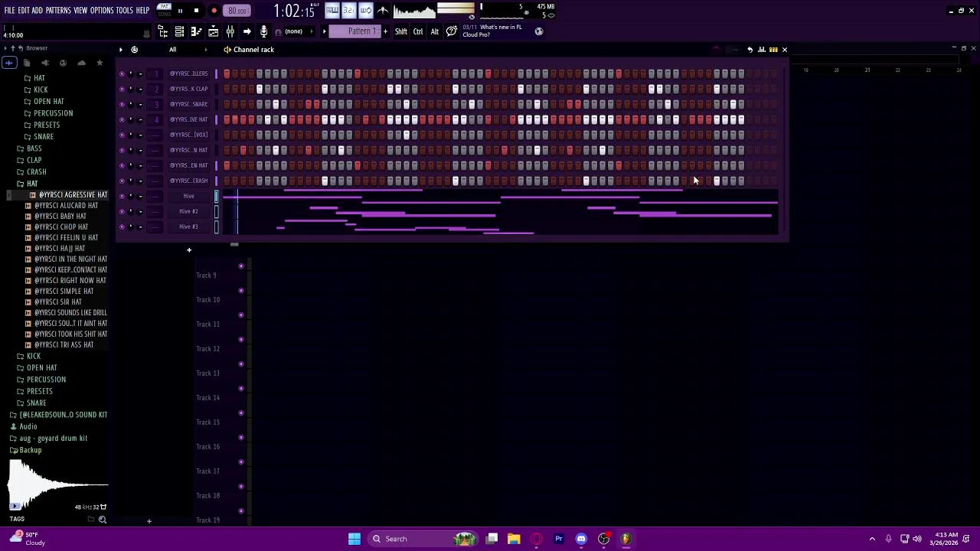980x551 pixels.
Task: Open the Channel rack graph editor icon
Action: [x=762, y=50]
